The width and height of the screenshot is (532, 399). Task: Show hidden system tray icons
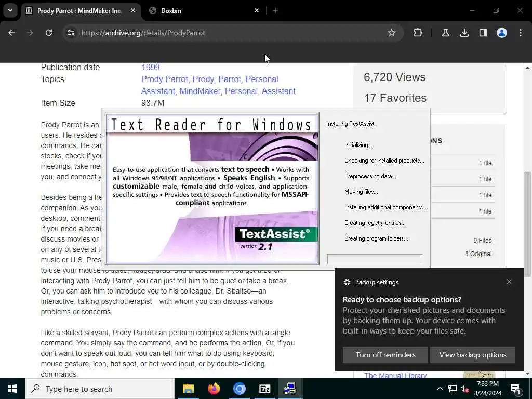coord(440,389)
